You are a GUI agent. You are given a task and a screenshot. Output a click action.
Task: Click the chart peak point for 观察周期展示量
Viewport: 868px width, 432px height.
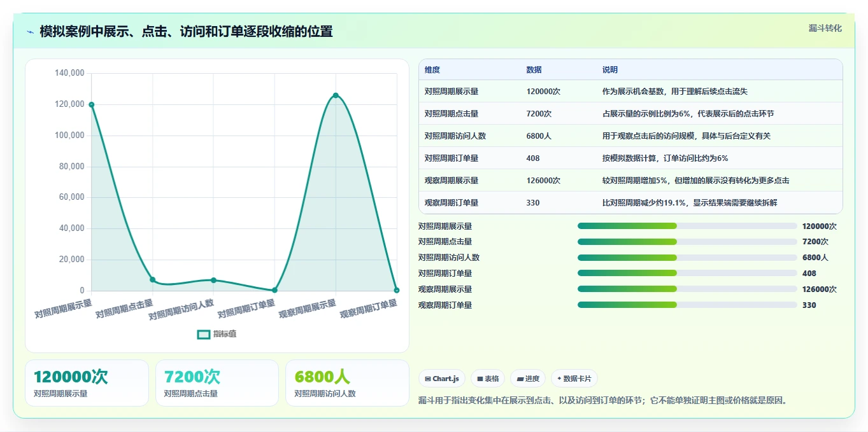coord(336,95)
